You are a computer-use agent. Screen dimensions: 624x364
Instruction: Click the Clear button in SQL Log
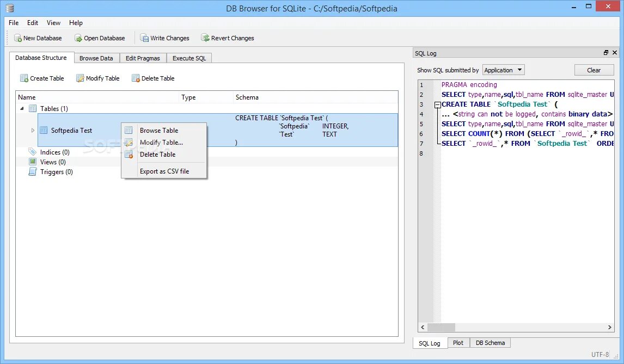594,70
